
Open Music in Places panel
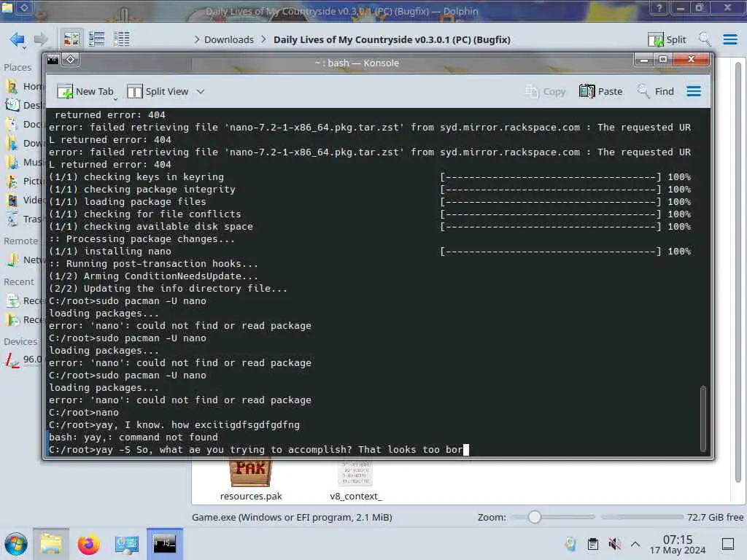(24, 163)
